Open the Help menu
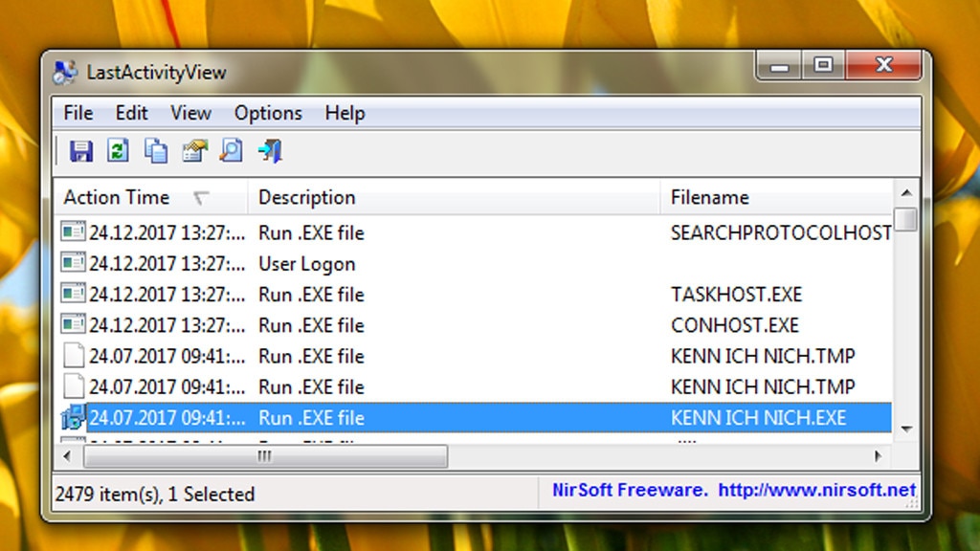980x551 pixels. (x=345, y=113)
